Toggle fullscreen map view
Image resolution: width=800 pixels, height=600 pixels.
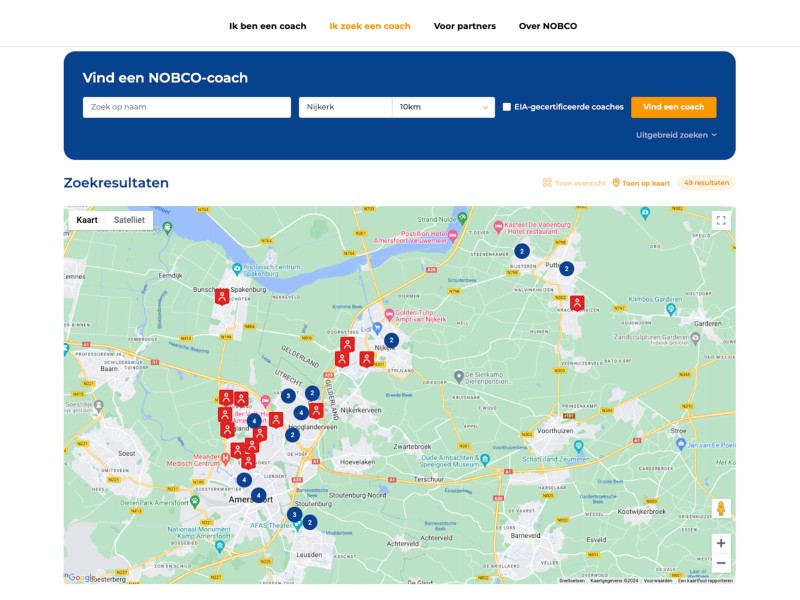pyautogui.click(x=721, y=220)
